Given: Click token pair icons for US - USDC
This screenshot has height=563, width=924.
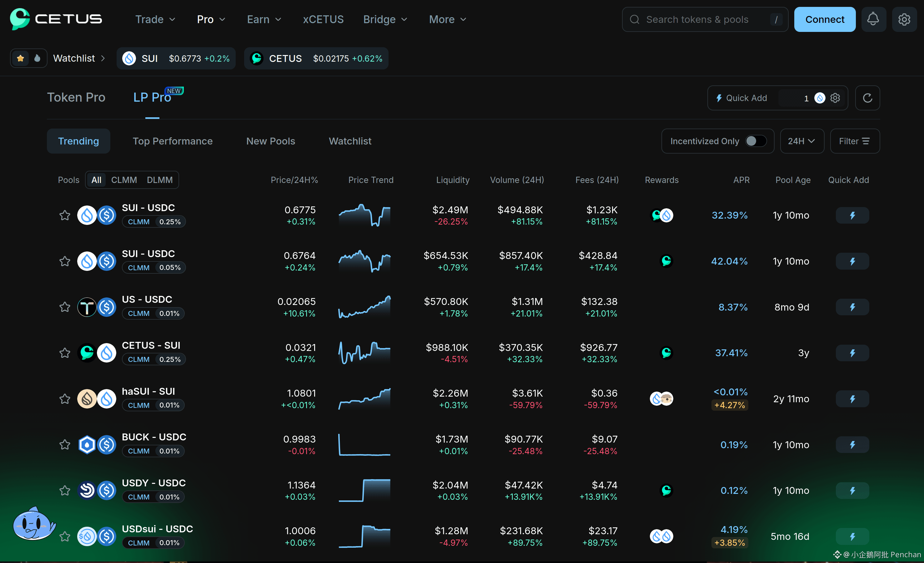Looking at the screenshot, I should 97,307.
